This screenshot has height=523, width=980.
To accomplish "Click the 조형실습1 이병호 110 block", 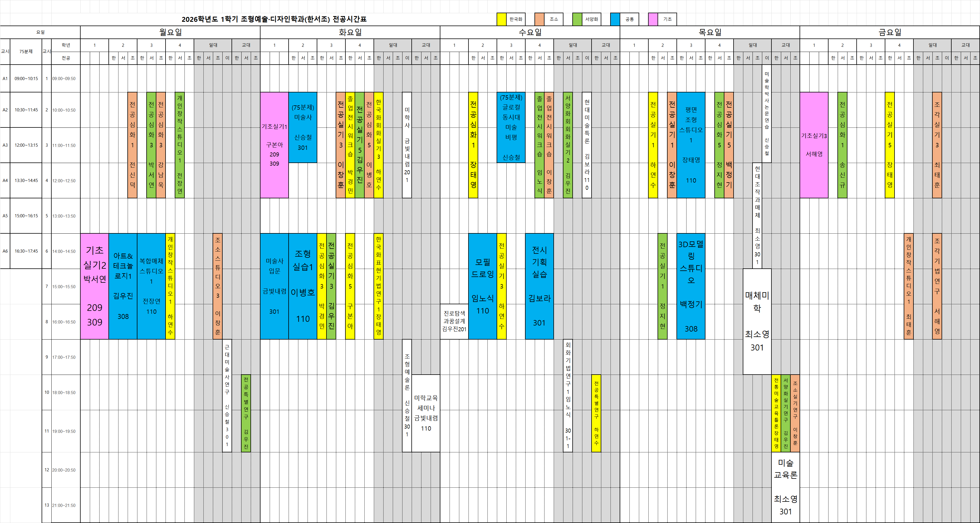I will coord(303,286).
